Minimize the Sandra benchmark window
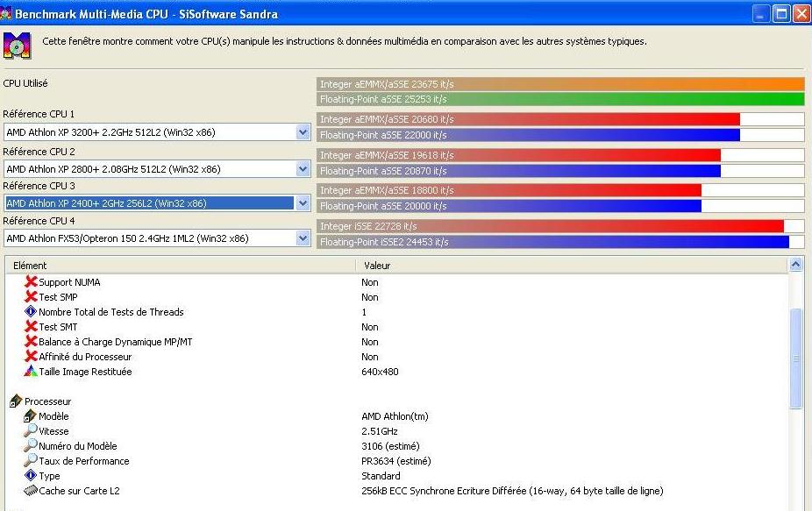The image size is (812, 511). (x=761, y=13)
